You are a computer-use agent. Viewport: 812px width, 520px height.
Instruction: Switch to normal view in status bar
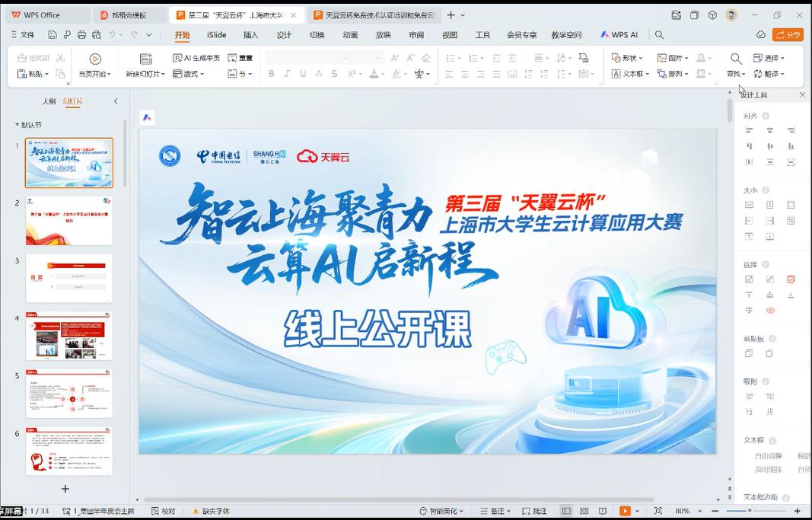pyautogui.click(x=565, y=511)
